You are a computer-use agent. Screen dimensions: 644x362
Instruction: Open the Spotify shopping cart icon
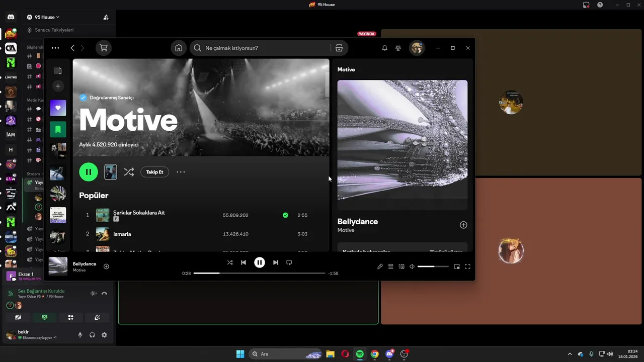[104, 48]
